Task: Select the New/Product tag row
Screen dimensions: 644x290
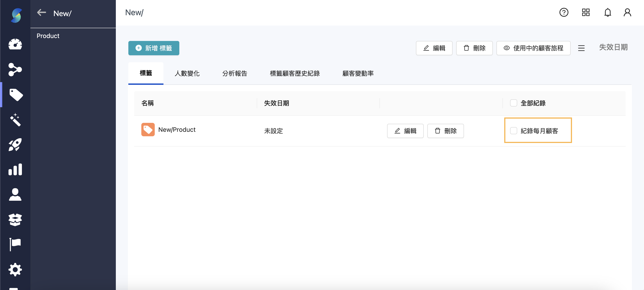Action: (x=177, y=130)
